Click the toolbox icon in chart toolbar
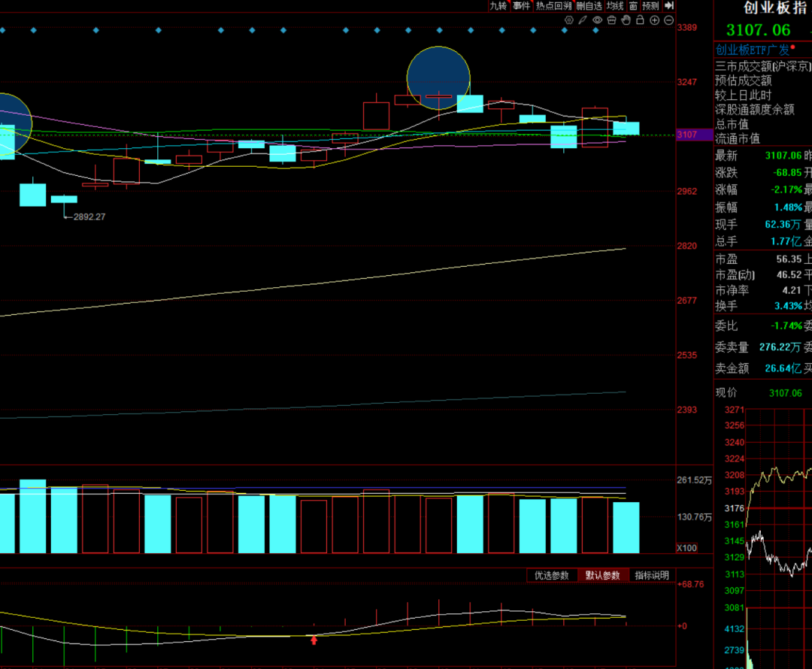Screen dimensions: 812x669 coord(611,20)
